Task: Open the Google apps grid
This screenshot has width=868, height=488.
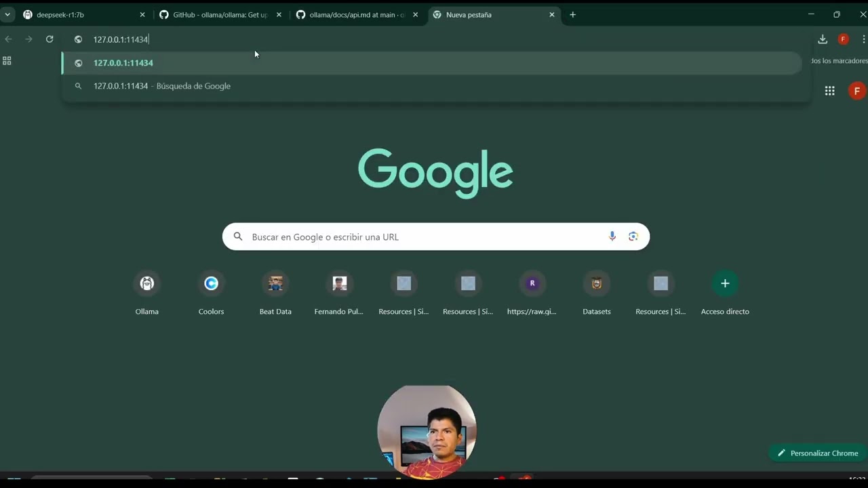Action: pyautogui.click(x=829, y=91)
